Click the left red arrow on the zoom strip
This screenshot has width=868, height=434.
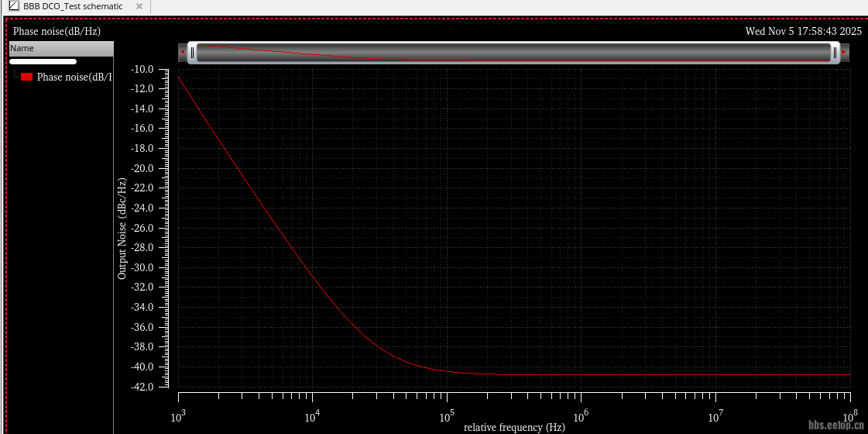[x=183, y=53]
